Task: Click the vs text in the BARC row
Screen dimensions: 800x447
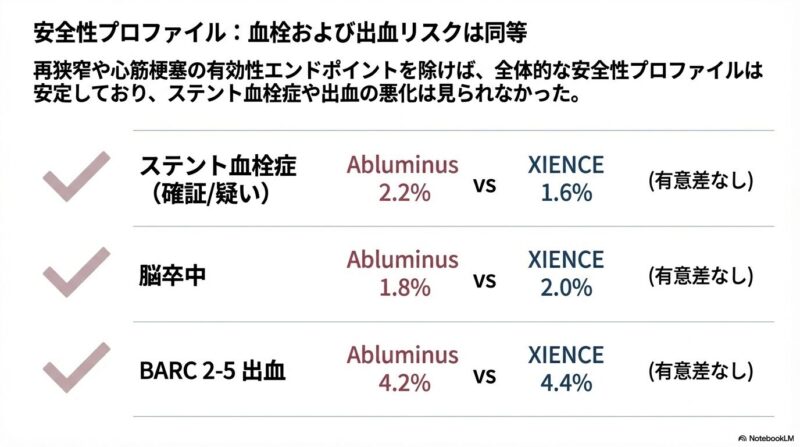Action: [484, 376]
